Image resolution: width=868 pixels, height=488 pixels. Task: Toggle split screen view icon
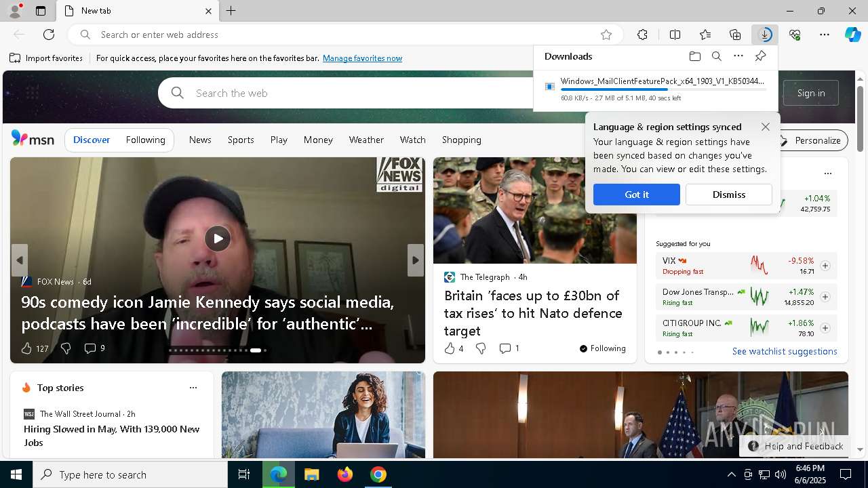coord(675,35)
